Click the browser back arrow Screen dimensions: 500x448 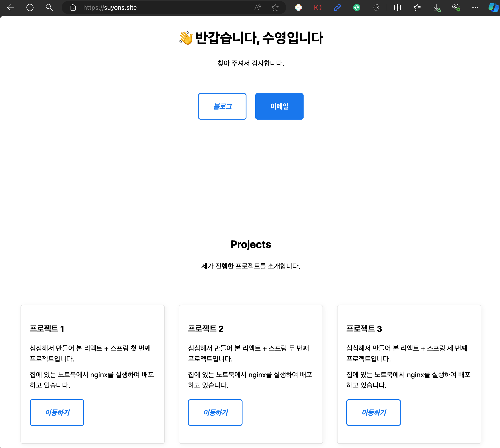point(11,7)
